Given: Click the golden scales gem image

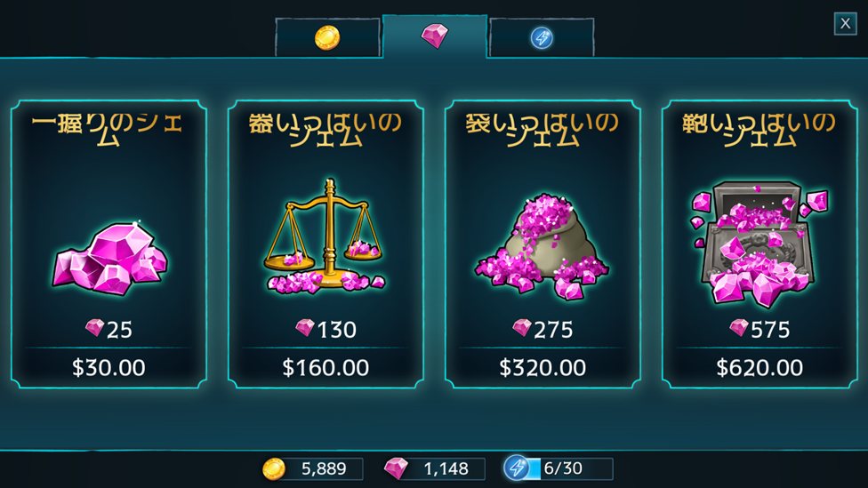Looking at the screenshot, I should pyautogui.click(x=326, y=236).
